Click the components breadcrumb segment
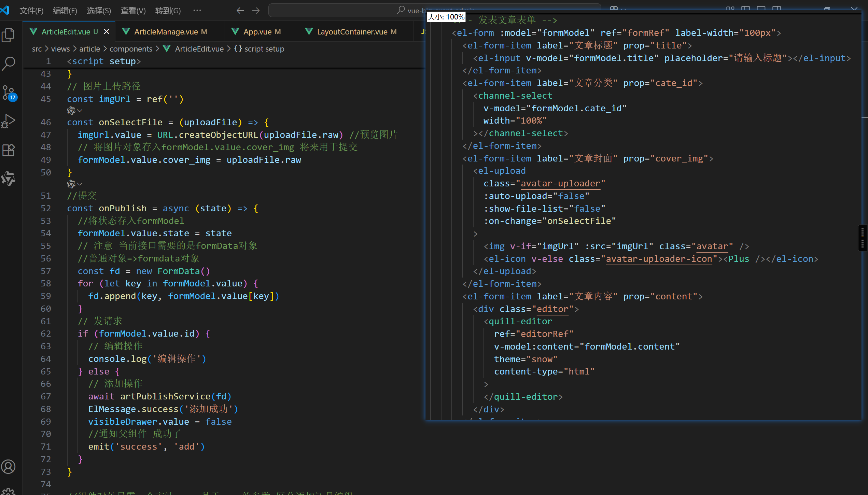Image resolution: width=868 pixels, height=495 pixels. click(131, 49)
